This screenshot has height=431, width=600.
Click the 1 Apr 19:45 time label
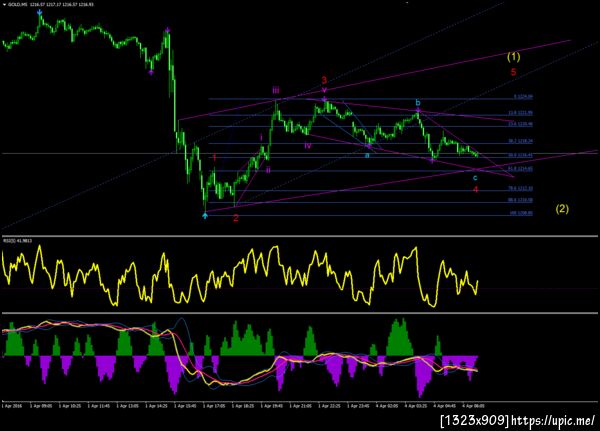click(272, 406)
